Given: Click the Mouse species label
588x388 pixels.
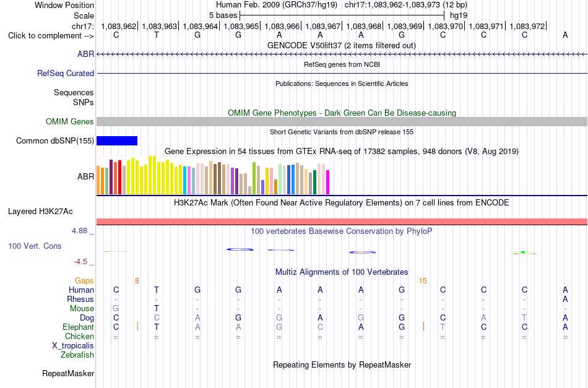Looking at the screenshot, I should point(82,309).
